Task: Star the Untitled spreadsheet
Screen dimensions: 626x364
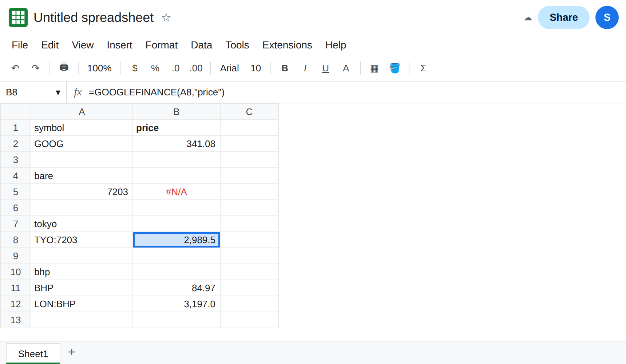Action: click(x=166, y=17)
